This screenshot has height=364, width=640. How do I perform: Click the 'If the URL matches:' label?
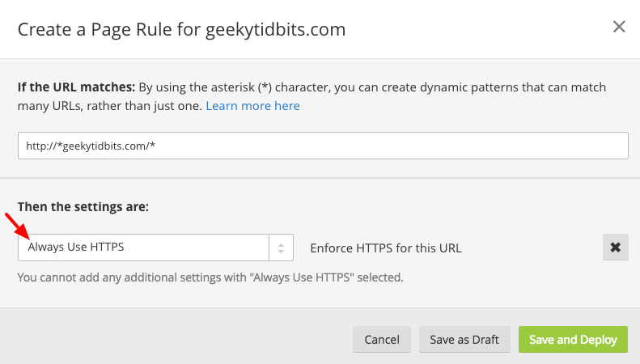click(76, 87)
